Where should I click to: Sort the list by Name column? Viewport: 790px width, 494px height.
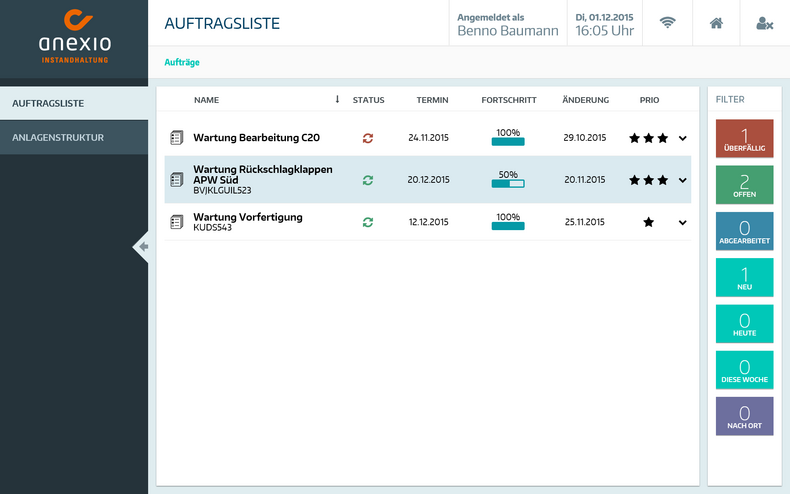207,100
